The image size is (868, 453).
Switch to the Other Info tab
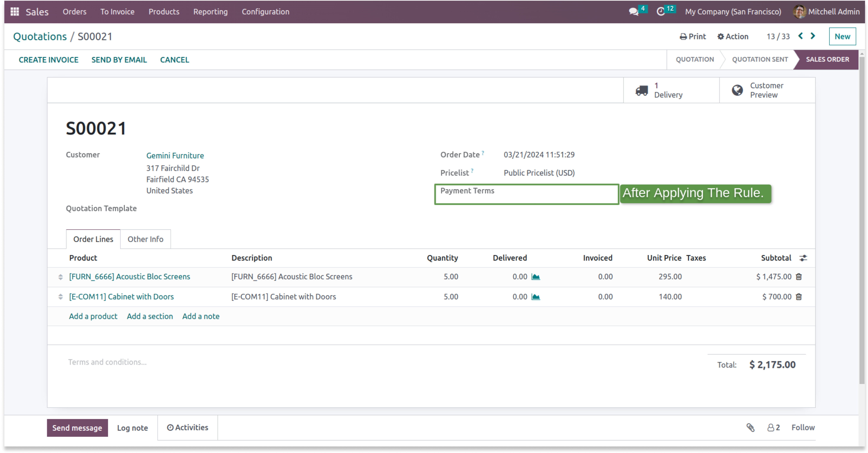point(145,239)
